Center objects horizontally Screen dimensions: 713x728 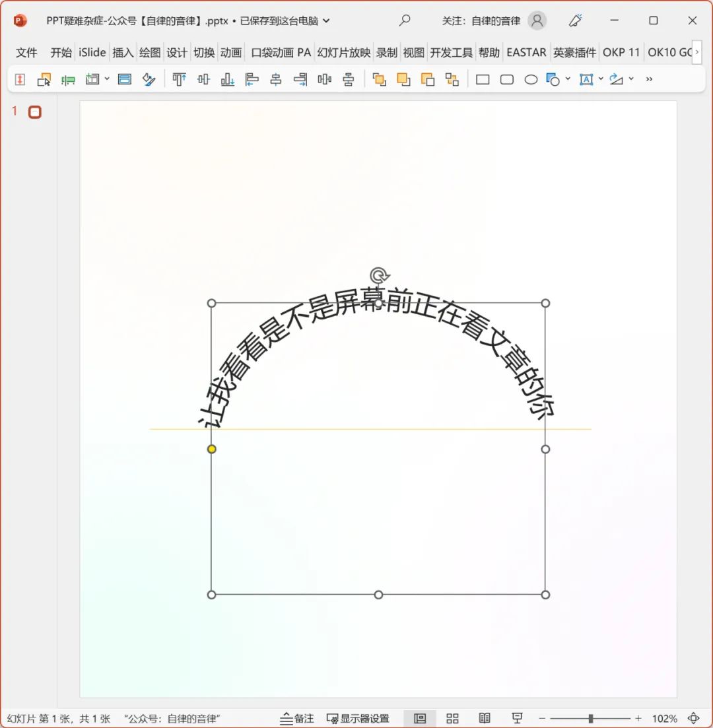(x=276, y=79)
